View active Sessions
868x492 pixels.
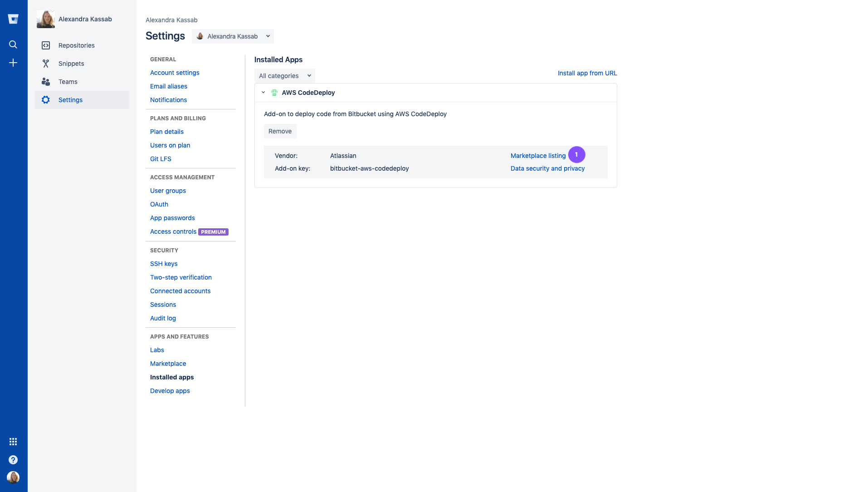(x=163, y=305)
